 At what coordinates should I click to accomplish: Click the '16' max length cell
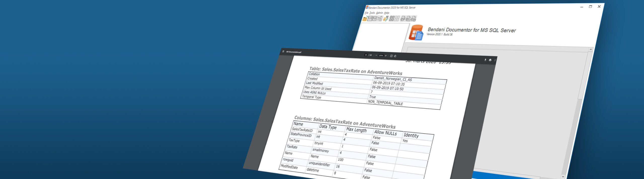338,166
